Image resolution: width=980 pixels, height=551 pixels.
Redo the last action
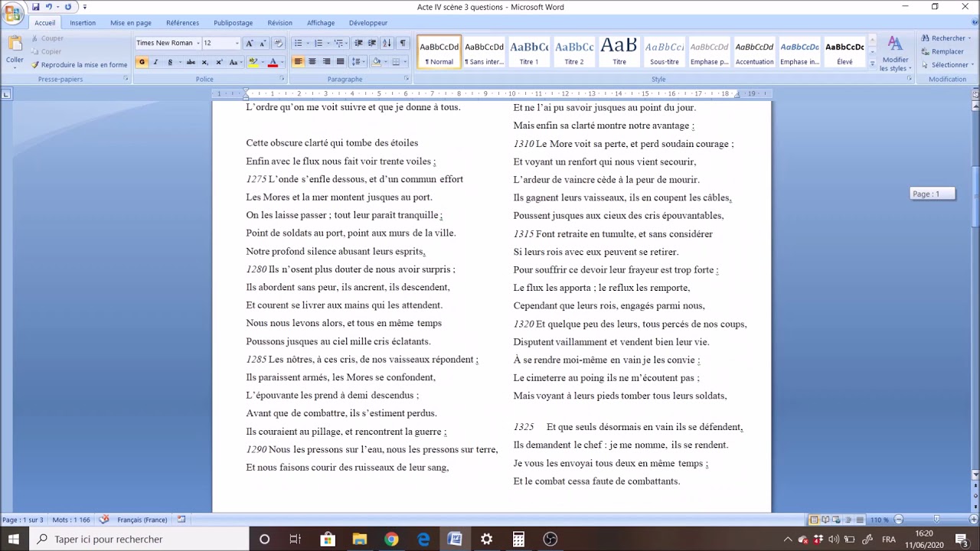point(67,7)
